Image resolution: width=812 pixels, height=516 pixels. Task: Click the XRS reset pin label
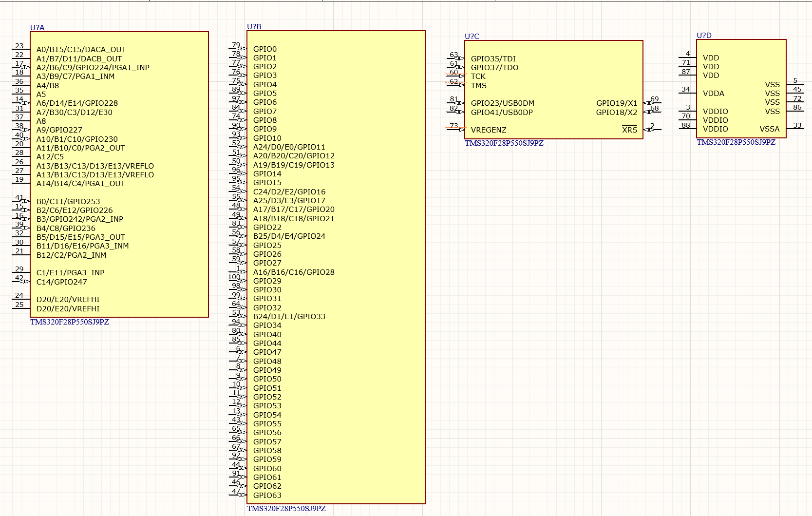[x=629, y=130]
